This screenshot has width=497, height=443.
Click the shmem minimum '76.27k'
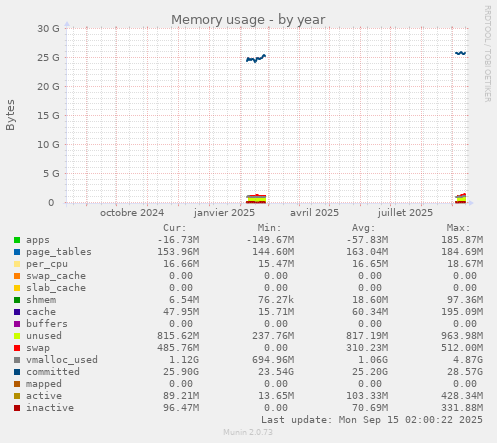(x=276, y=300)
